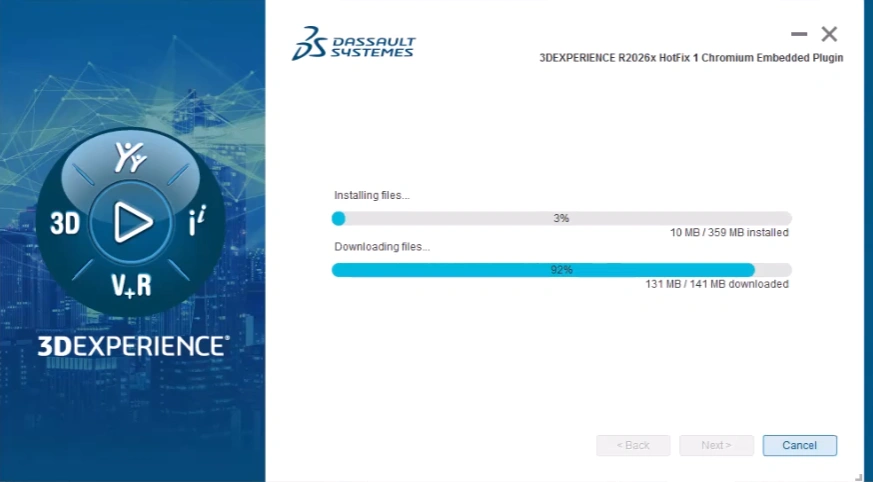Click the Dassault Systemes logo

pos(354,43)
